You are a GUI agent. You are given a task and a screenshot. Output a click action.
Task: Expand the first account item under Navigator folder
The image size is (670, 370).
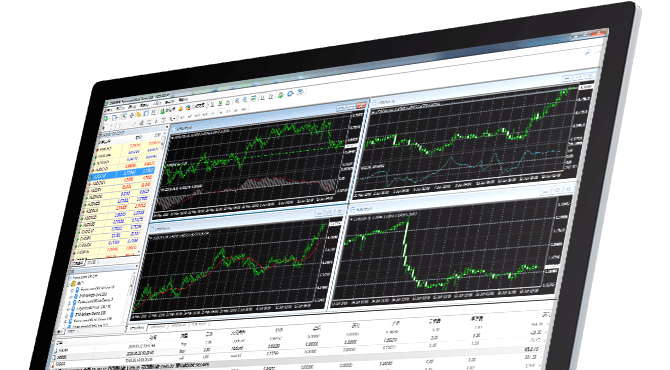(73, 290)
